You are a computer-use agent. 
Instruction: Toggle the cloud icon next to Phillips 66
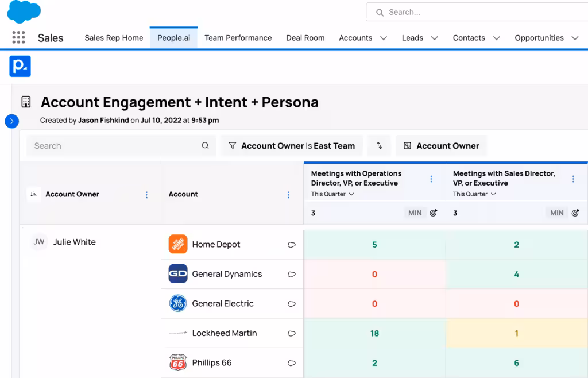292,363
